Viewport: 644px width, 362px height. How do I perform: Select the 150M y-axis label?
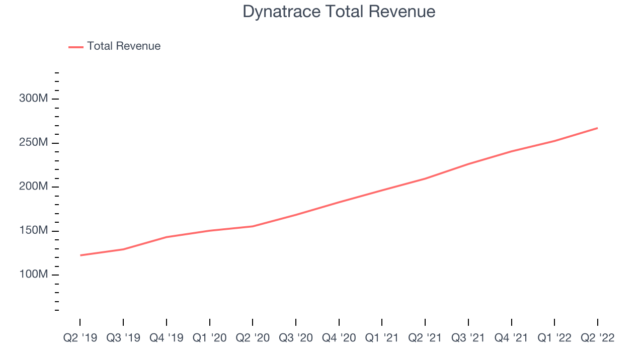pos(34,231)
